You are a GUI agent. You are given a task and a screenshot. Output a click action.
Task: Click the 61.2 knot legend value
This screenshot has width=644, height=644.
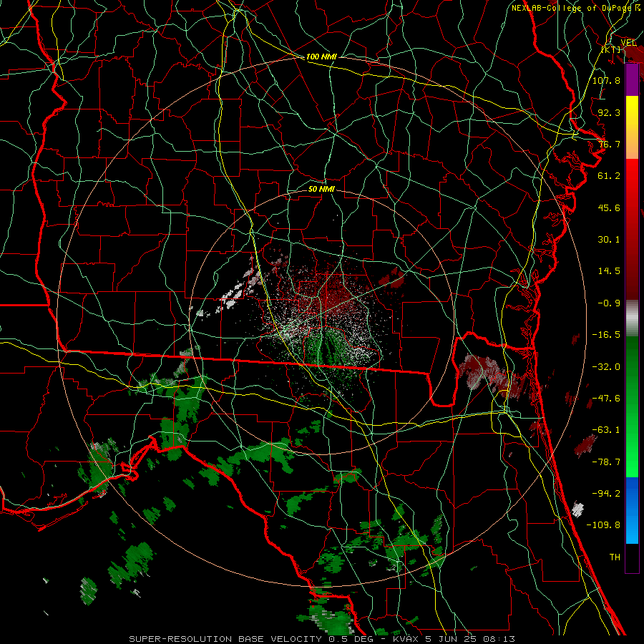pos(609,176)
